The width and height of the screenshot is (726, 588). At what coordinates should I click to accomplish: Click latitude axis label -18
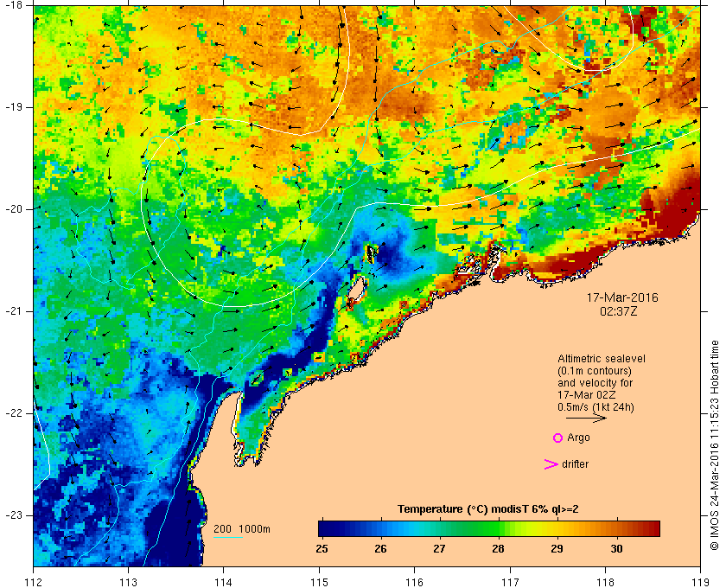[x=13, y=5]
